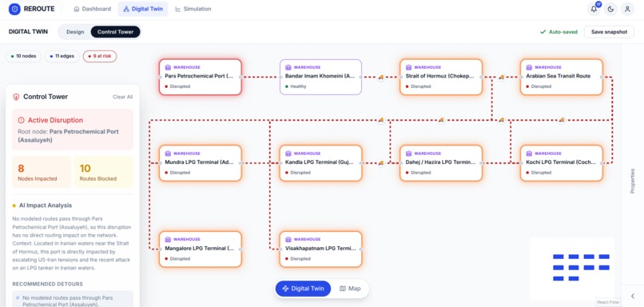Click the Active Disruption alert icon
The width and height of the screenshot is (644, 307).
tap(21, 121)
